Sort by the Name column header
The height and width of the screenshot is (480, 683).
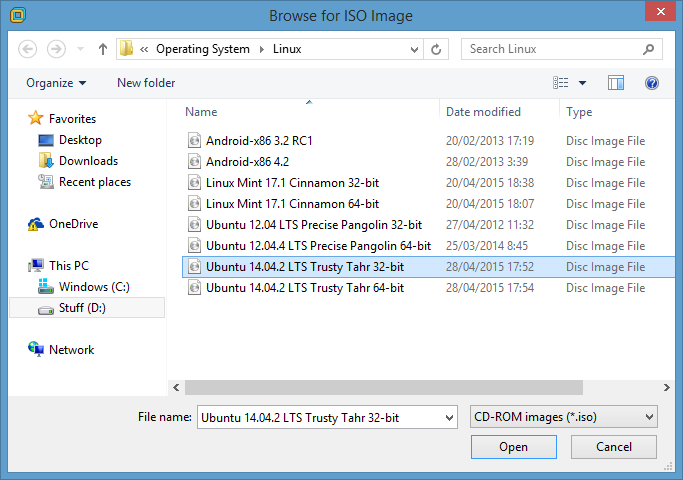click(x=201, y=112)
